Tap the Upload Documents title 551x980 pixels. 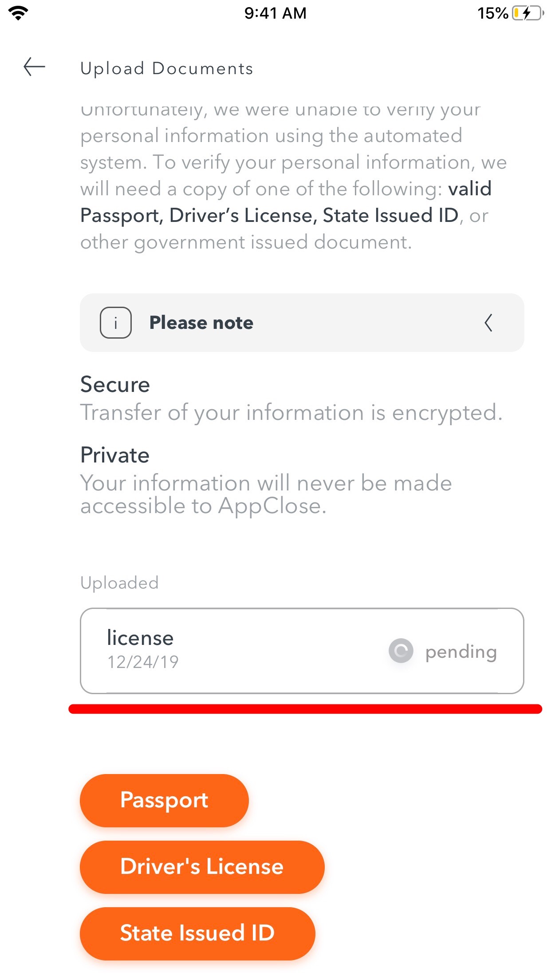point(167,68)
